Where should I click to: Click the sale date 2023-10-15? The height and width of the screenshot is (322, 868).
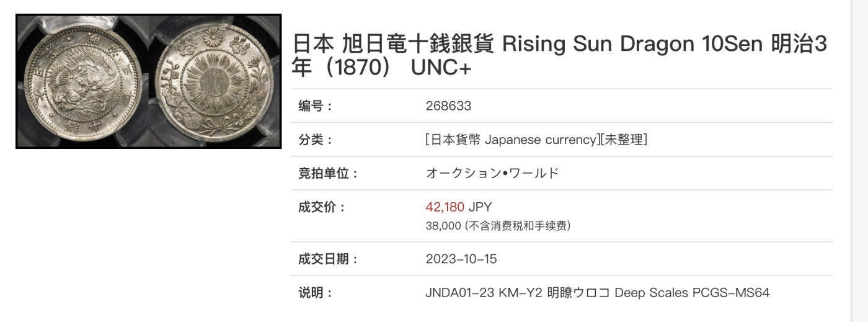pos(461,259)
